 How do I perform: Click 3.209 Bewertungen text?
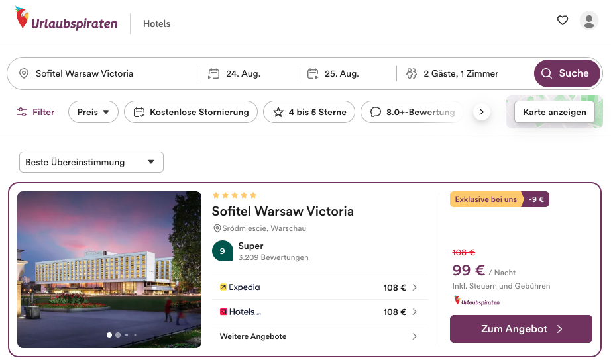(273, 257)
